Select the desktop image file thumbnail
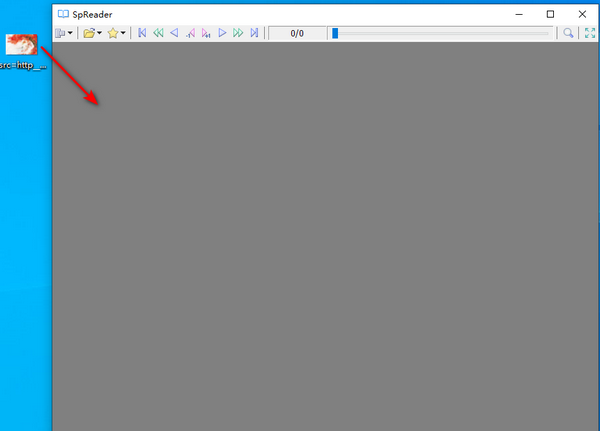600x431 pixels. point(22,44)
